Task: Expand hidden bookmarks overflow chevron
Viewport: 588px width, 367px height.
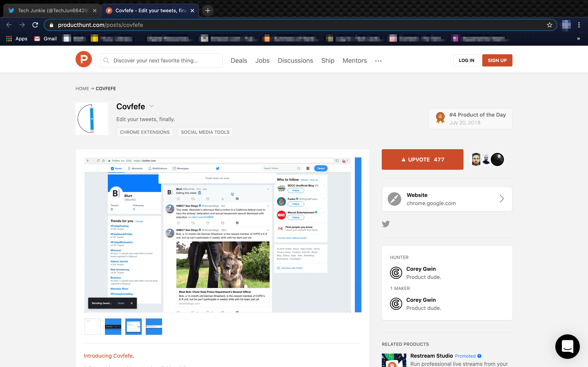Action: 578,39
